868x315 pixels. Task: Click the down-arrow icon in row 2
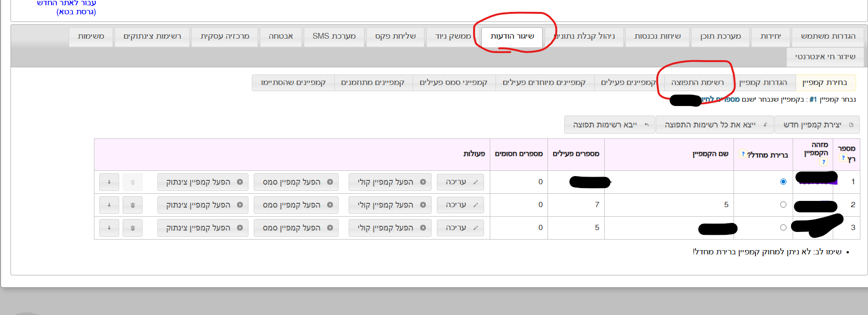(x=109, y=205)
